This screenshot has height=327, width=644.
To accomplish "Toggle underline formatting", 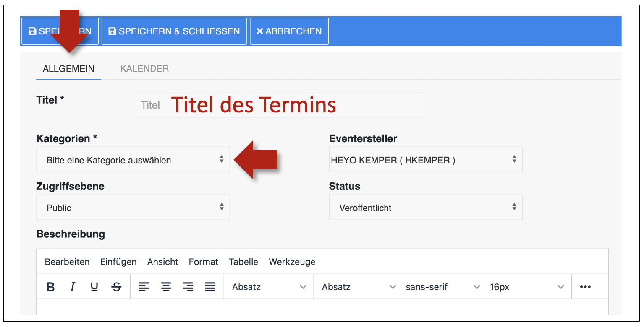I will [94, 287].
